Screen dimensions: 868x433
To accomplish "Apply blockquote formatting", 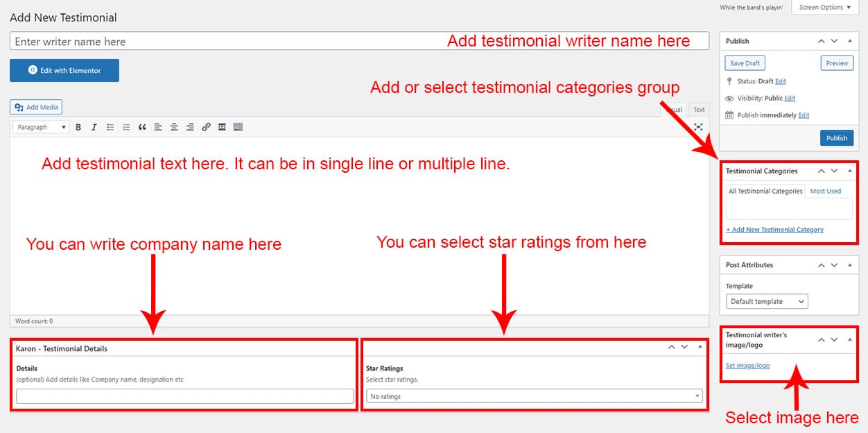I will [x=142, y=128].
